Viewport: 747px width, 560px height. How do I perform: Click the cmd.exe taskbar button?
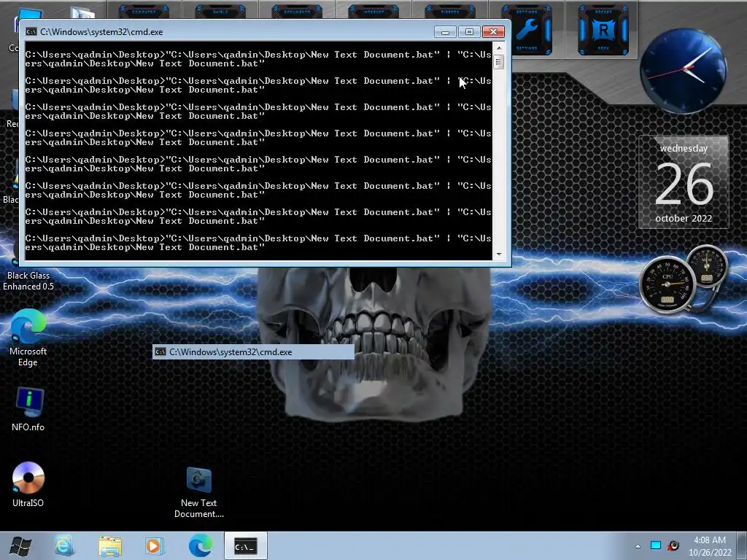click(245, 545)
